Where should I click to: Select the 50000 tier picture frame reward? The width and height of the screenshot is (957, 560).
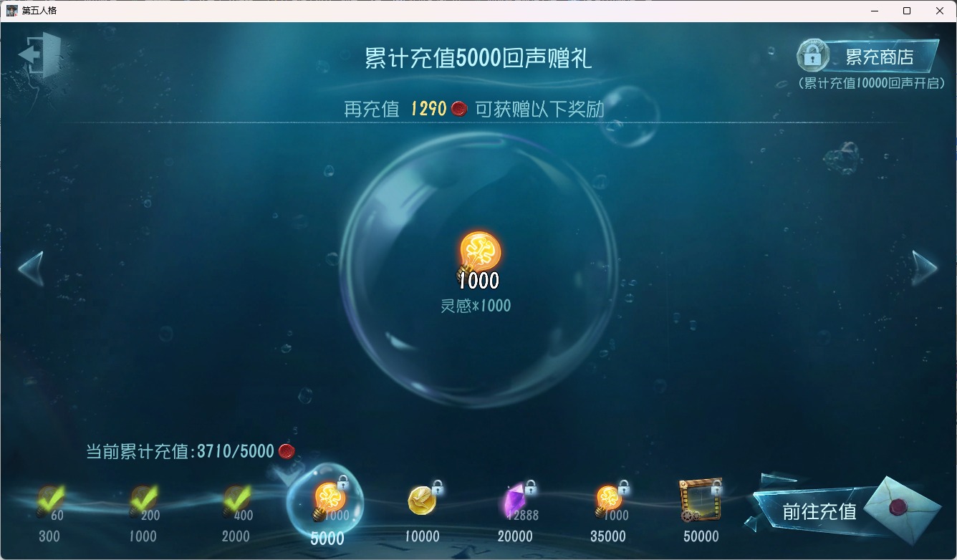point(701,500)
